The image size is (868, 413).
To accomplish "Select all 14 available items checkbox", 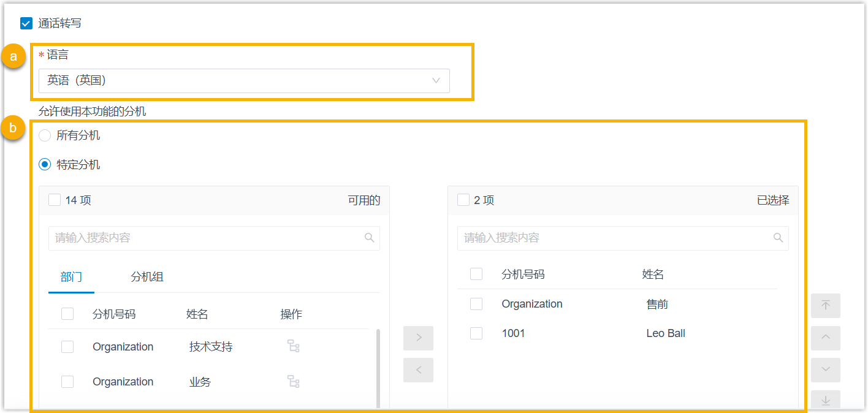I will 55,200.
